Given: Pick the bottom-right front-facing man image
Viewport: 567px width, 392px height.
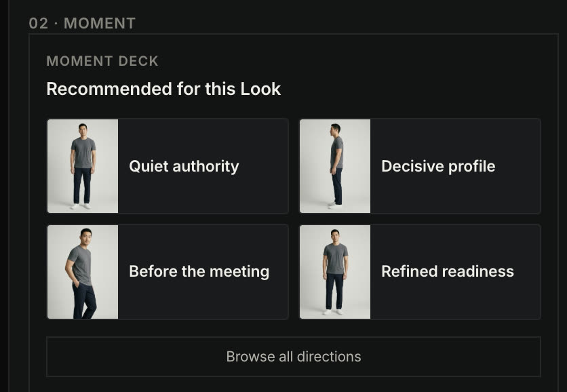Looking at the screenshot, I should 335,272.
